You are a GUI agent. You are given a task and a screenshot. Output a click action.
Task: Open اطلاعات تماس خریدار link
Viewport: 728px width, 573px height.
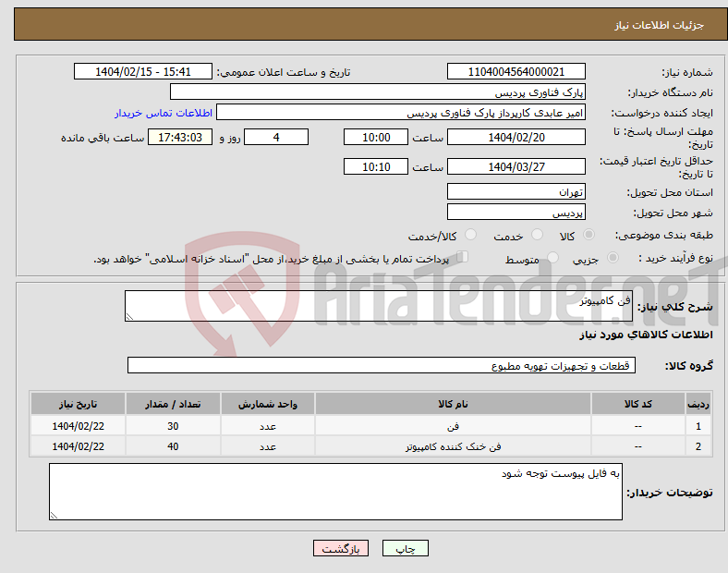tap(164, 113)
